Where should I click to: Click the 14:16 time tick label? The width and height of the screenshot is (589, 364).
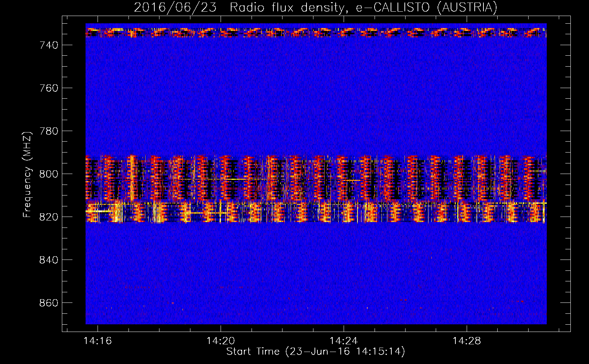tap(98, 341)
